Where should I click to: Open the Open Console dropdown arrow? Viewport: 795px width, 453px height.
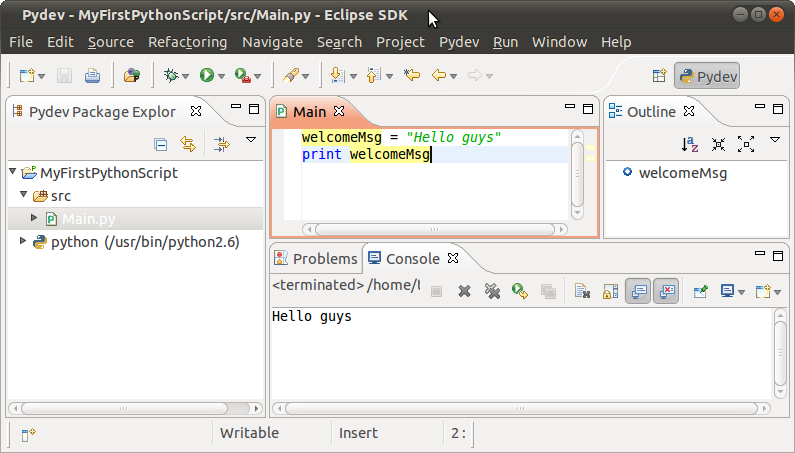click(x=778, y=293)
